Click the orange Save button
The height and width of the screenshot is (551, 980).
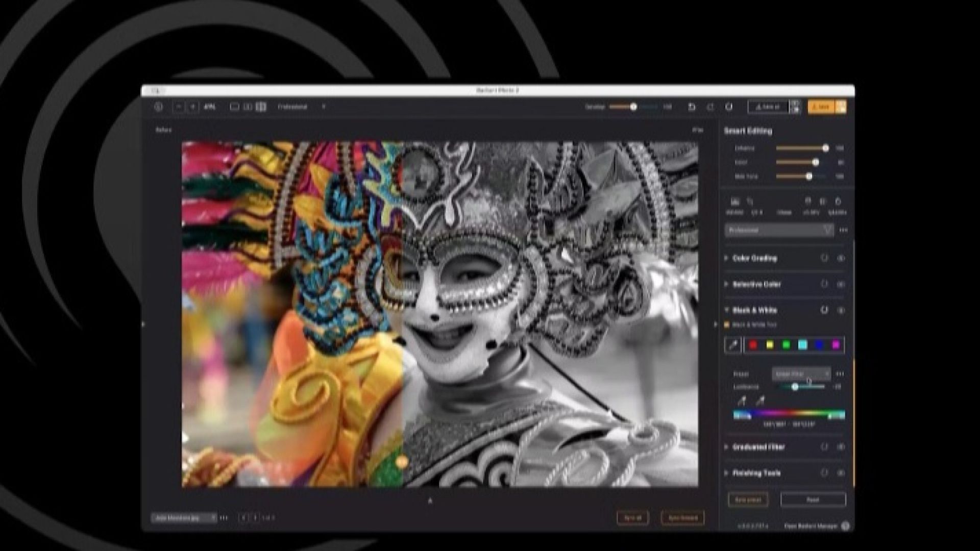pyautogui.click(x=821, y=107)
